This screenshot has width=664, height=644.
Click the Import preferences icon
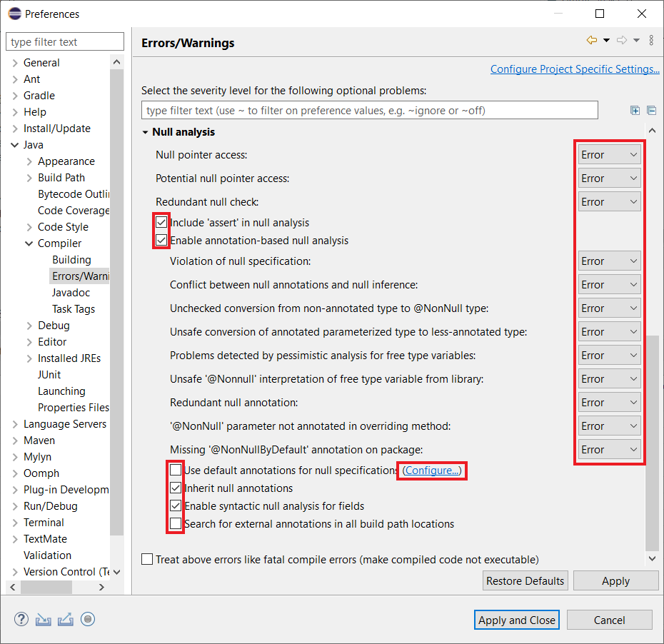44,619
